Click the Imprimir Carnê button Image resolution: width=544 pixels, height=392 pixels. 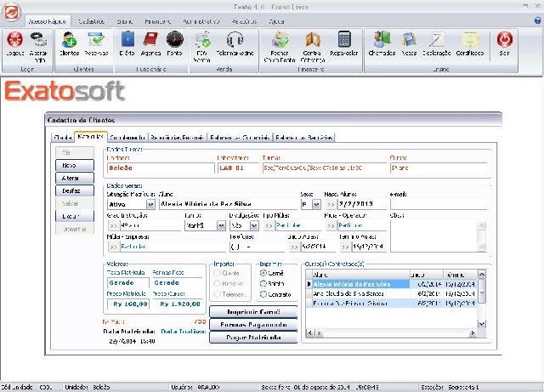[x=253, y=312]
